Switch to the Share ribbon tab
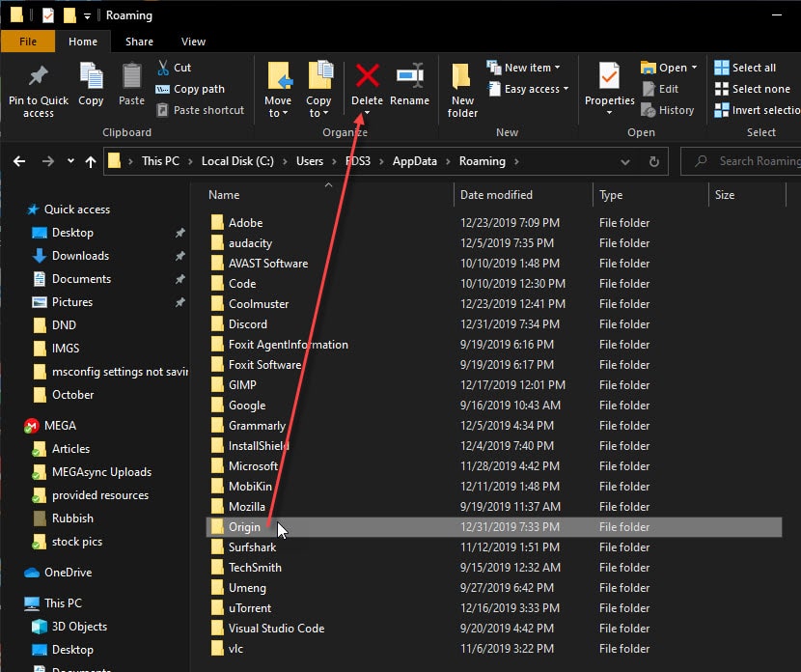Viewport: 801px width, 672px height. coord(140,42)
